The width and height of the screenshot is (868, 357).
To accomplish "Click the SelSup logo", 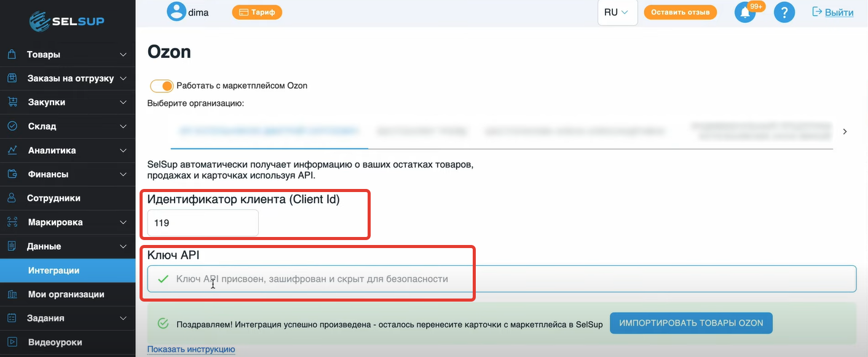I will point(67,21).
